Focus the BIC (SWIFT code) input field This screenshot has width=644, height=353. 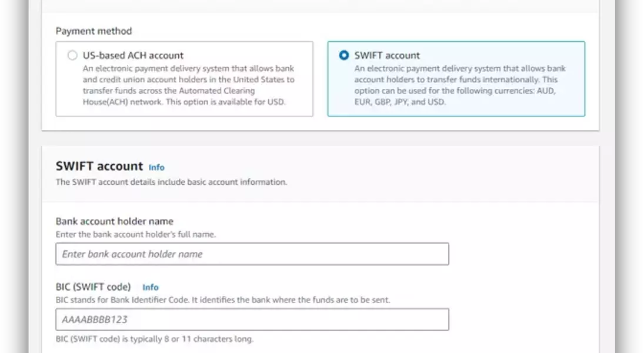tap(252, 319)
